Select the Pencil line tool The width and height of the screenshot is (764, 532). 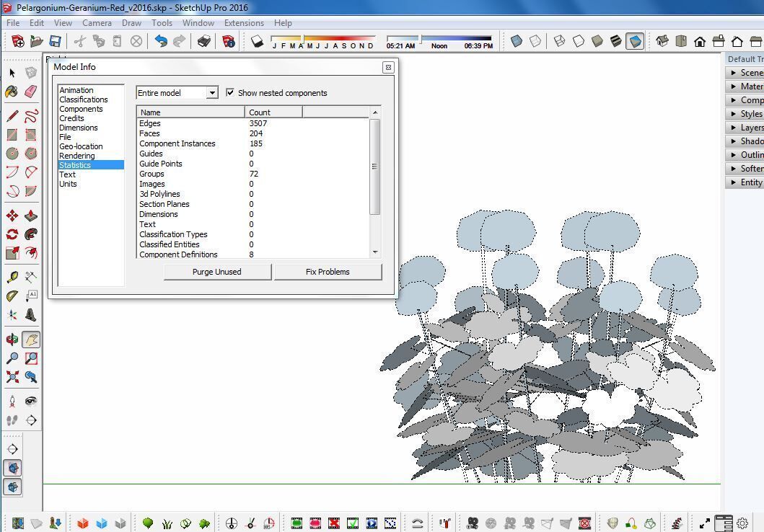click(x=12, y=116)
